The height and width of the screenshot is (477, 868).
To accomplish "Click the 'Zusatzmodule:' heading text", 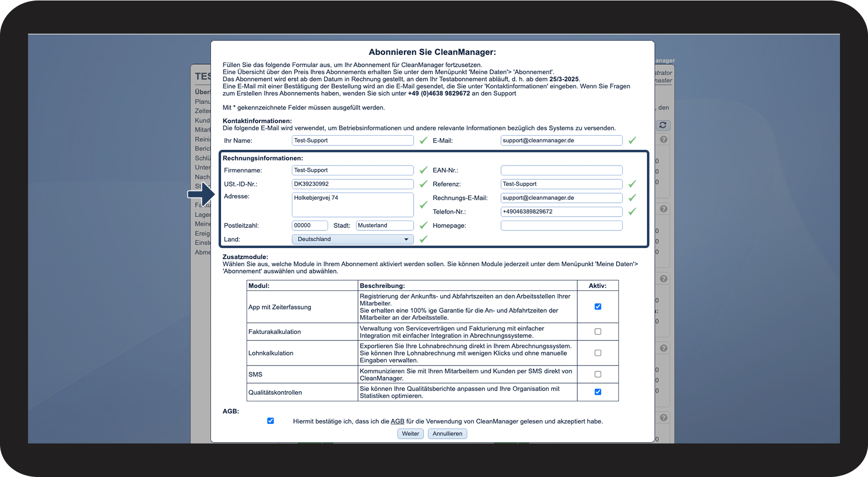I will coord(245,257).
